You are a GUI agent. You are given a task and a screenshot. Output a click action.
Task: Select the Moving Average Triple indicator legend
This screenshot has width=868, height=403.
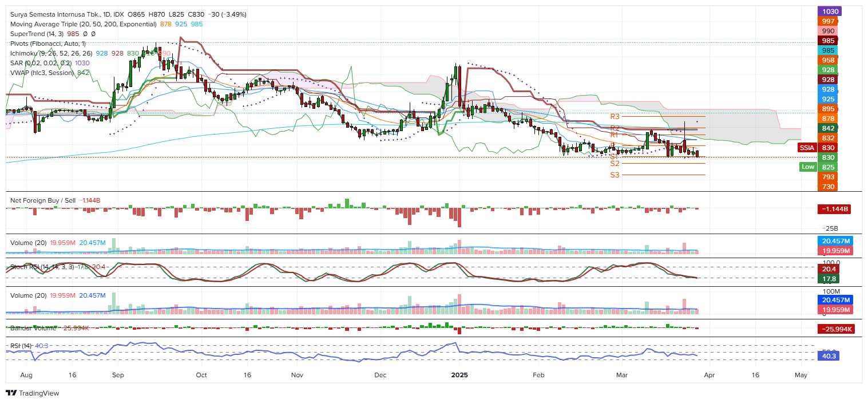point(84,24)
